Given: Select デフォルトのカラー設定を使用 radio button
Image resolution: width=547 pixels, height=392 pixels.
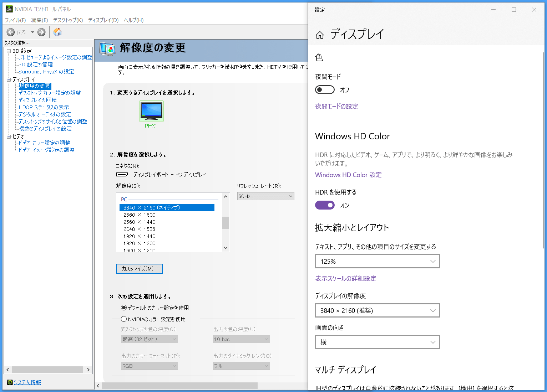Looking at the screenshot, I should 124,308.
